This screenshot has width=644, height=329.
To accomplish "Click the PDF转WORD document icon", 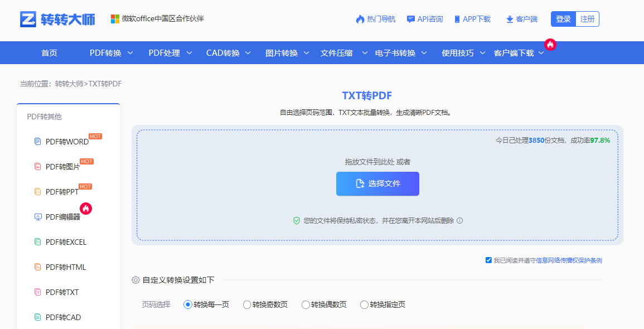I will click(38, 142).
